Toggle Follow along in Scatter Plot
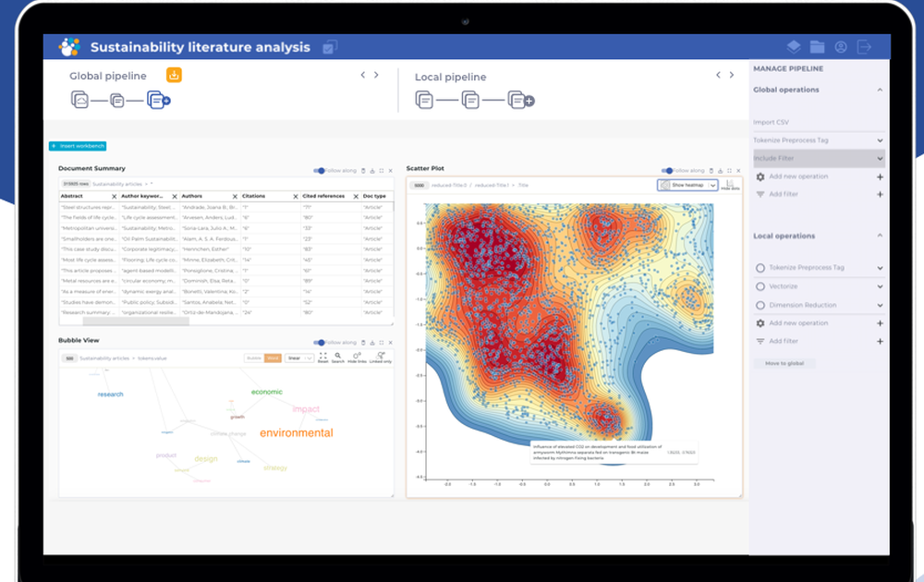This screenshot has width=924, height=582. (x=667, y=171)
